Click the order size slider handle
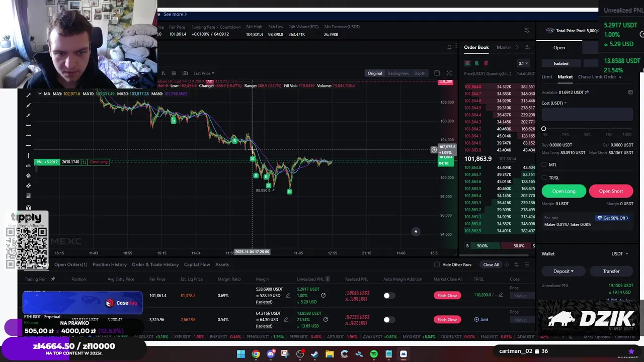Viewport: 644px width, 362px height. tap(543, 129)
